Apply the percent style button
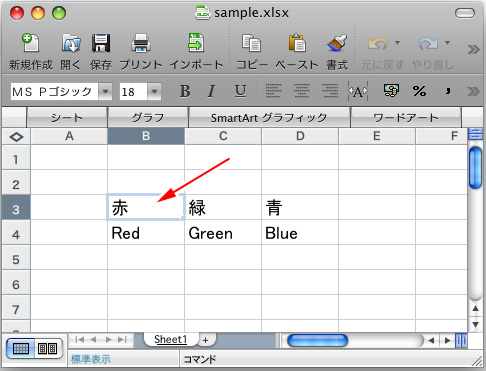This screenshot has height=371, width=486. (419, 91)
